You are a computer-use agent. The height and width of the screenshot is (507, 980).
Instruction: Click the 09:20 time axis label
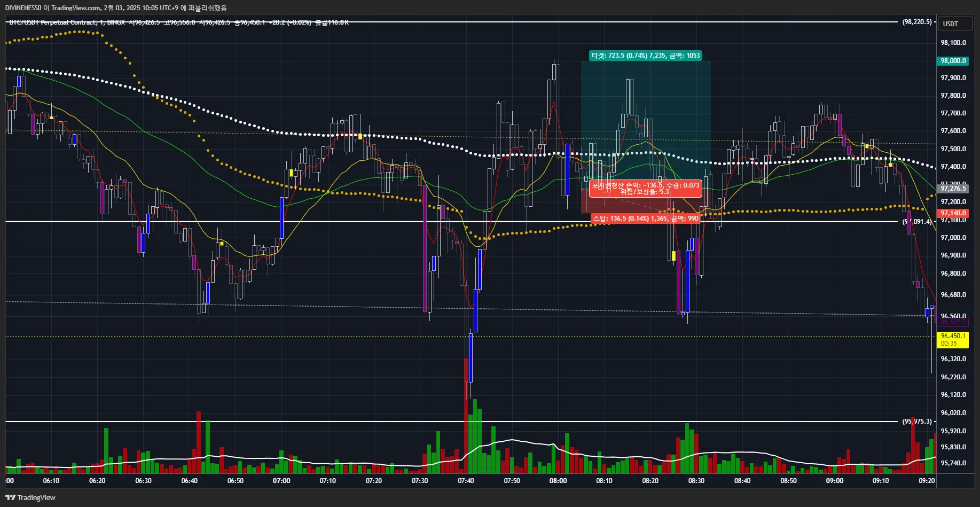pos(927,481)
